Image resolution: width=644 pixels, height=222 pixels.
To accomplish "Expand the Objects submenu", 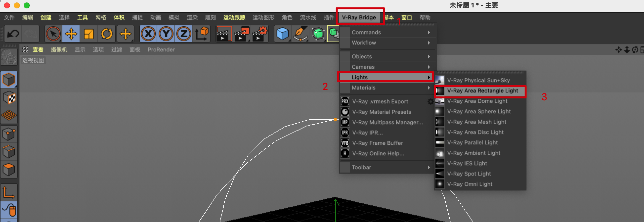I will pos(387,57).
